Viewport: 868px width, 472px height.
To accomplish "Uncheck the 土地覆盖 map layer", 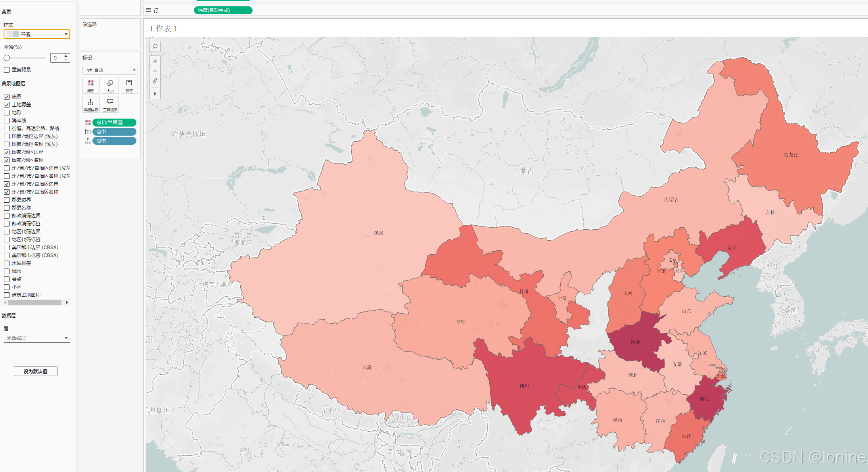I will [7, 105].
